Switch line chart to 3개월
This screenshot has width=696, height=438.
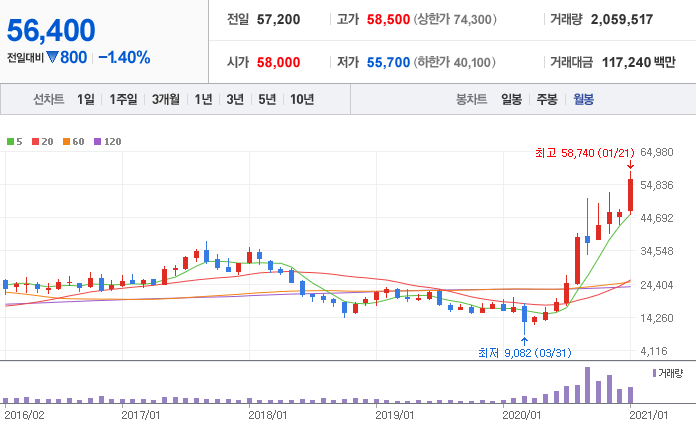[x=166, y=99]
